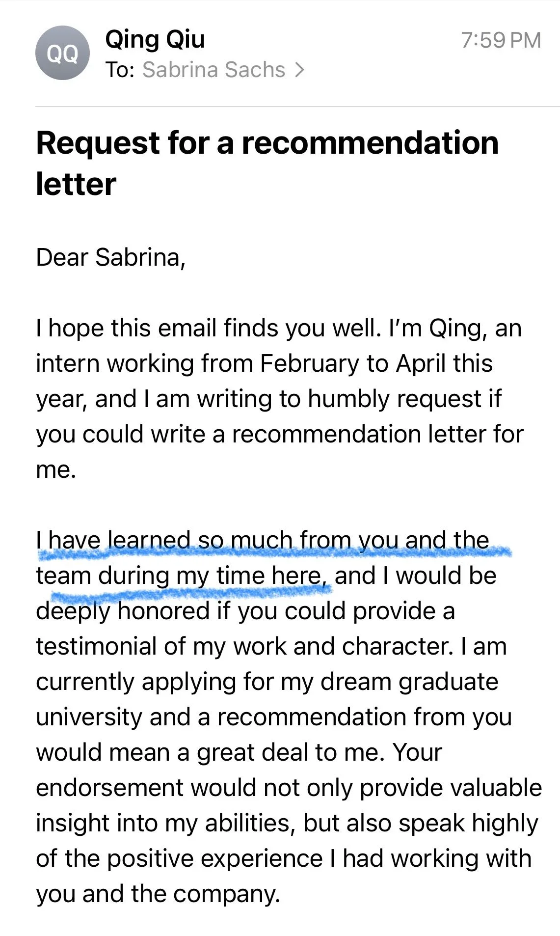Click the 'Dear Sabrina,' greeting line
The image size is (560, 936).
[x=111, y=257]
